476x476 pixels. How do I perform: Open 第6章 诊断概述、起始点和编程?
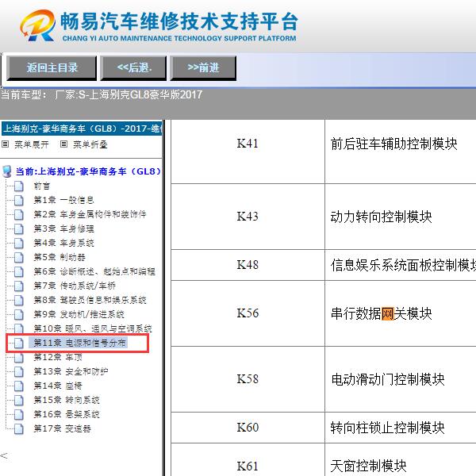click(94, 271)
